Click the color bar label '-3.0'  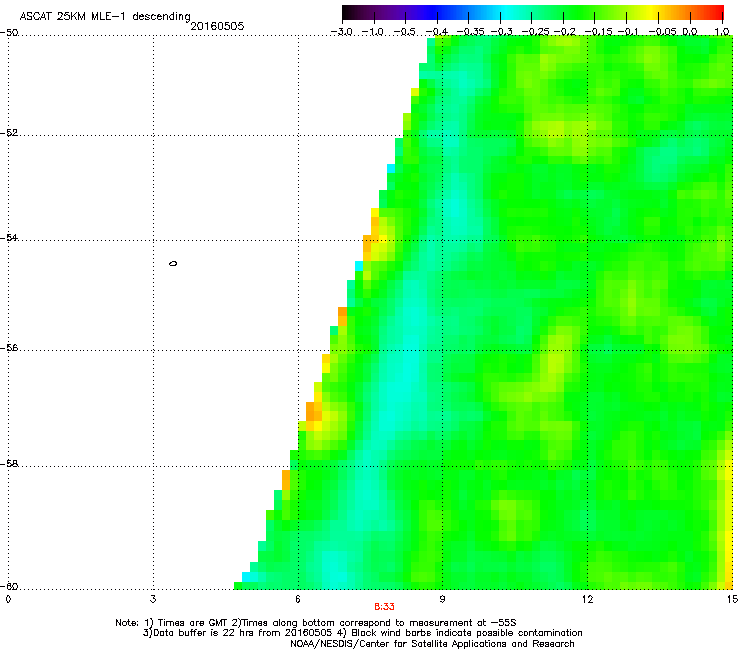click(x=341, y=32)
